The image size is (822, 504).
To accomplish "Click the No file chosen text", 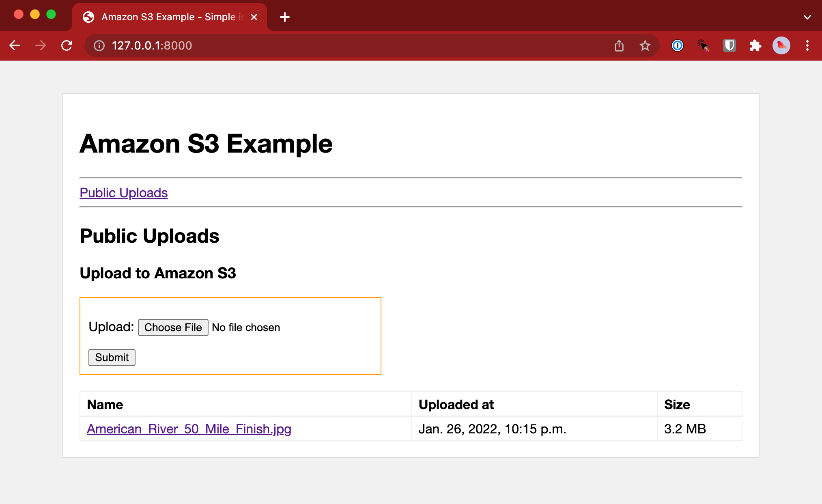I will pyautogui.click(x=246, y=327).
